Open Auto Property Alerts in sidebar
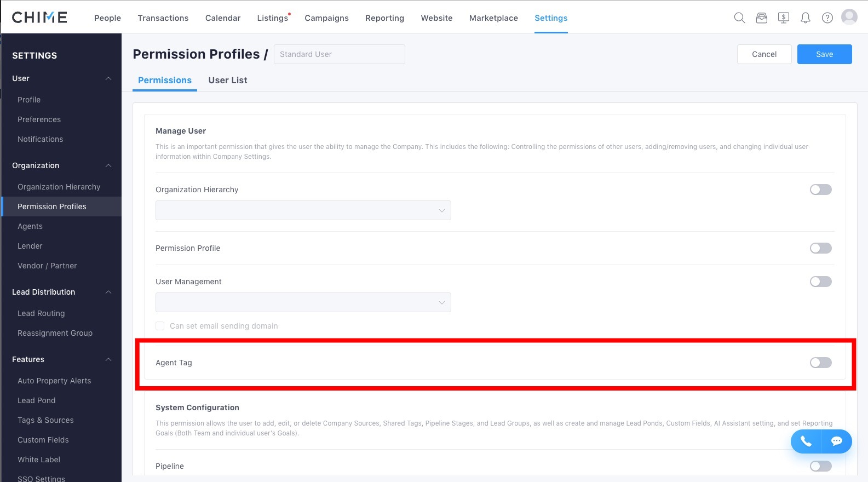This screenshot has width=868, height=482. [x=54, y=381]
